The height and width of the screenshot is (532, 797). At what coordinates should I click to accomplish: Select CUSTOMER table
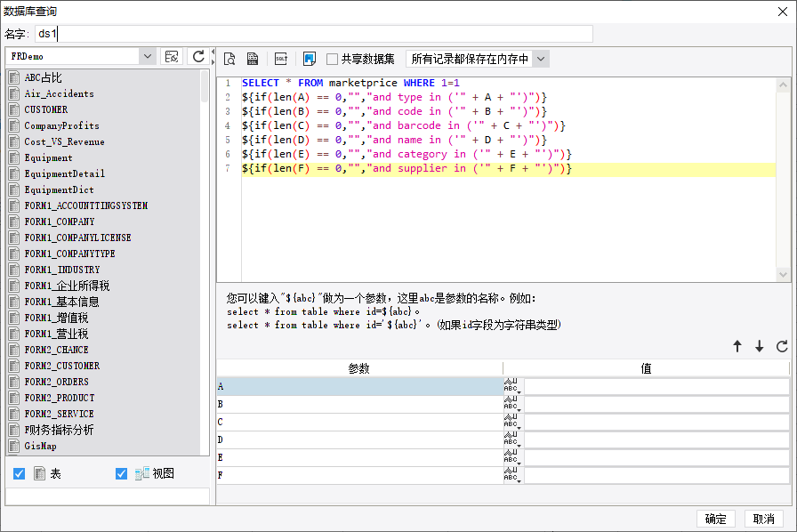click(45, 109)
